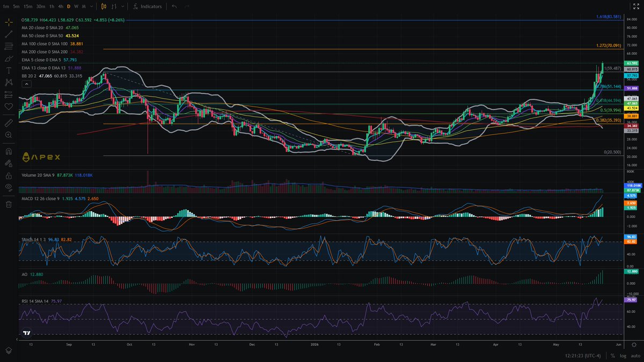Select the BB 20 2 Bollinger legend

29,76
